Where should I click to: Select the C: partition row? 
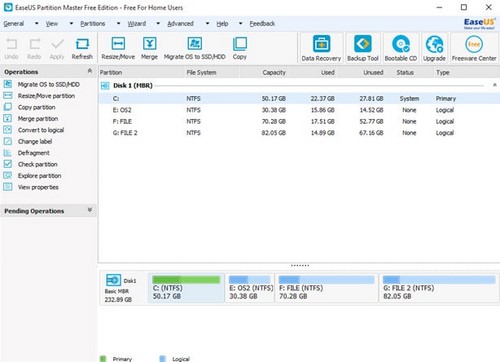pyautogui.click(x=299, y=99)
